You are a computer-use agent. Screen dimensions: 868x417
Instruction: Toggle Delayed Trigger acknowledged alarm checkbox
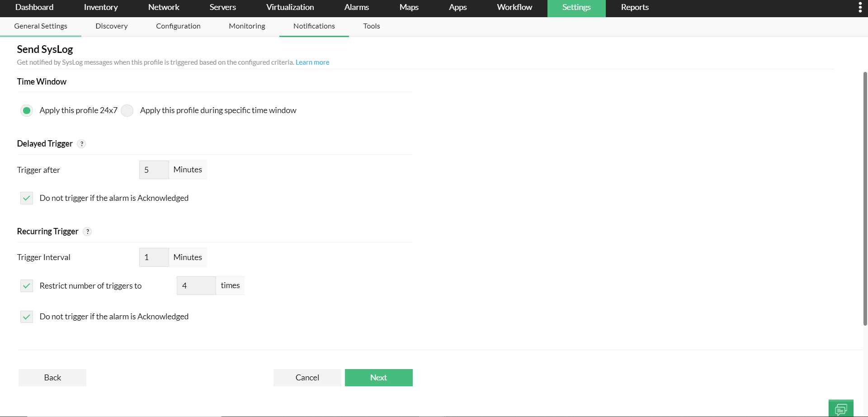(27, 198)
